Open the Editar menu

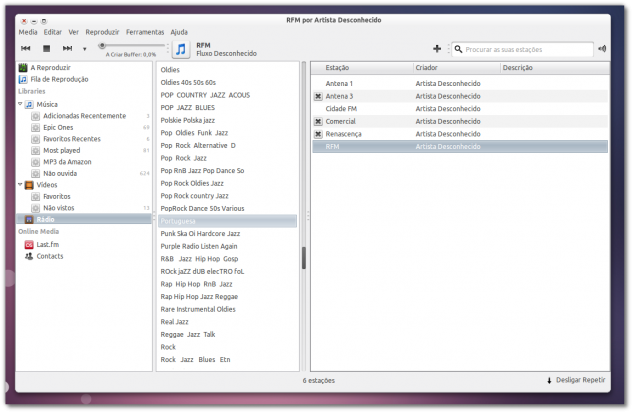coord(53,32)
